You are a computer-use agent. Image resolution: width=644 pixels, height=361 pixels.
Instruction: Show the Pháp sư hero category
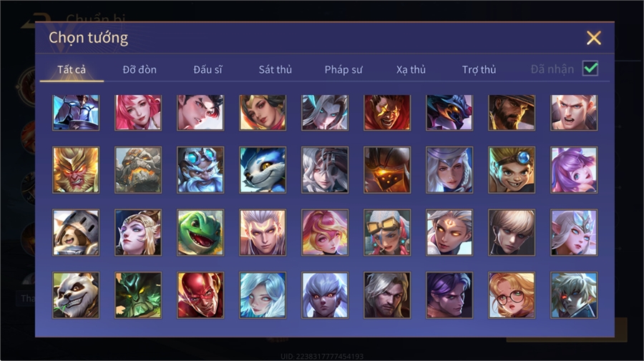(x=343, y=70)
